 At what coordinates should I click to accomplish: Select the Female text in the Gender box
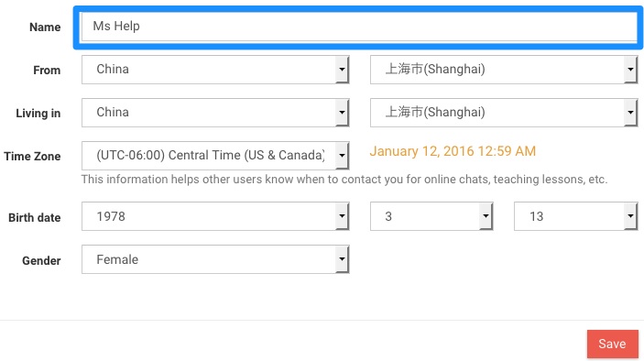[117, 259]
